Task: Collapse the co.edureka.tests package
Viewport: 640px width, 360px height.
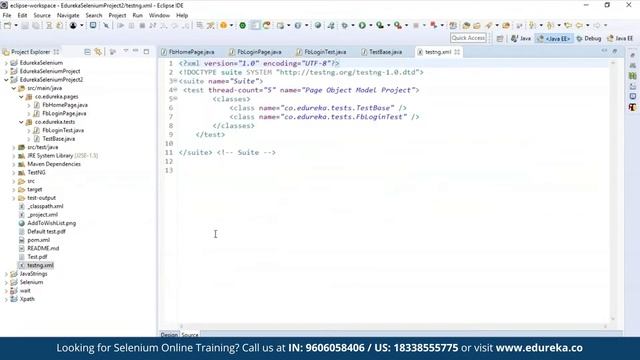Action: pyautogui.click(x=21, y=122)
